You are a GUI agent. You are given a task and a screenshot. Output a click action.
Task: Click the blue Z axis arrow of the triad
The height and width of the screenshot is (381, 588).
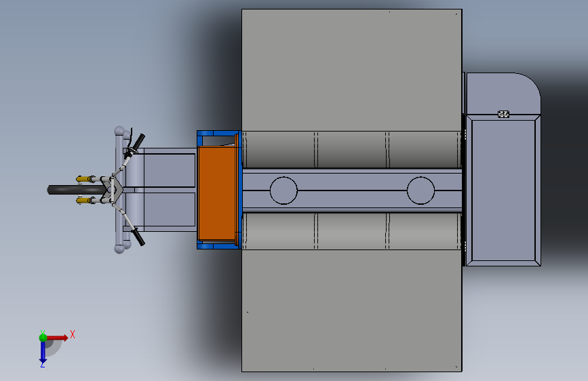tap(43, 353)
